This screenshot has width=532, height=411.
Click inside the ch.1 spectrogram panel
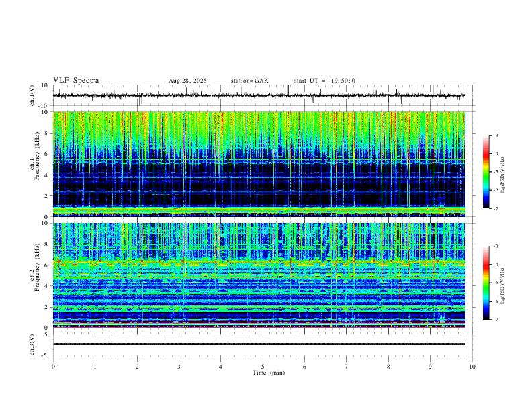click(x=259, y=164)
